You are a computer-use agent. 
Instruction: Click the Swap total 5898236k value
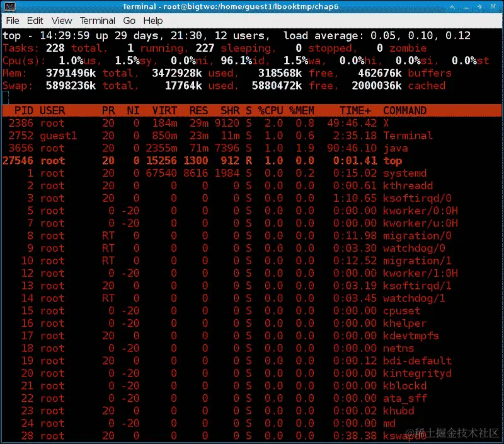[71, 86]
